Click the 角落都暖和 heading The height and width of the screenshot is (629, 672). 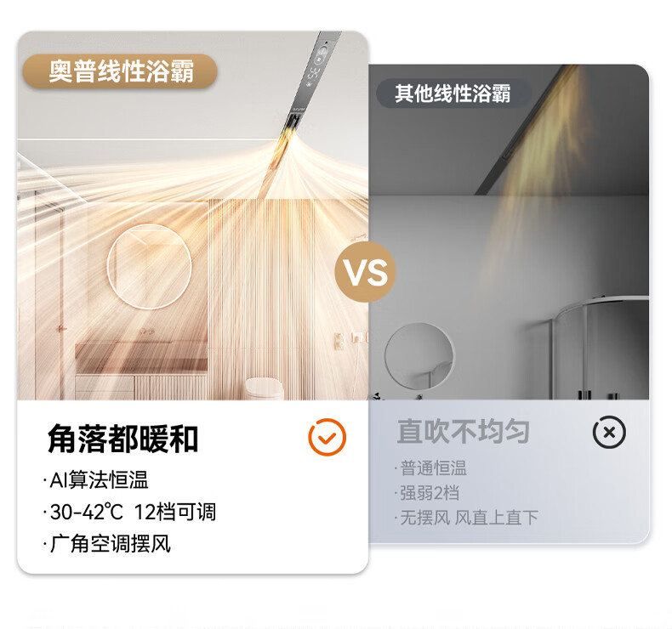(x=122, y=439)
